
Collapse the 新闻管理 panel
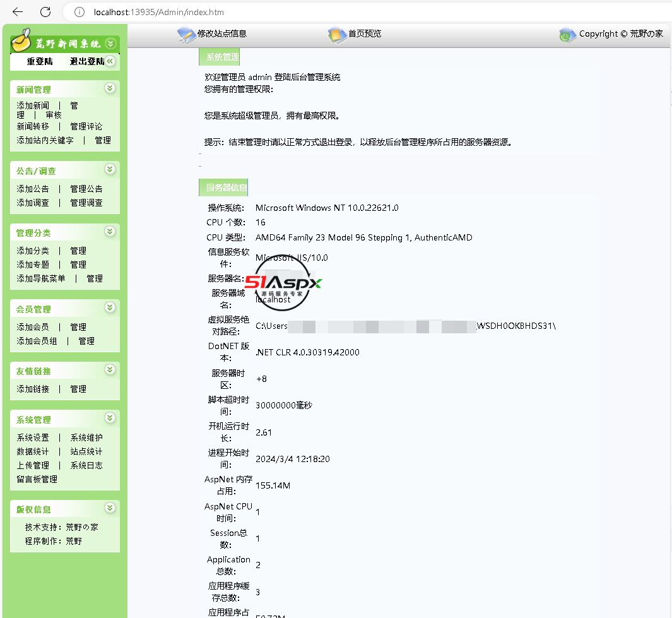(x=110, y=88)
